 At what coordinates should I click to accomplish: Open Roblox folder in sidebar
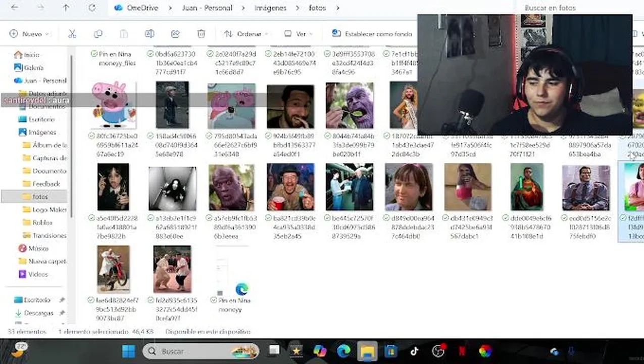(x=42, y=222)
